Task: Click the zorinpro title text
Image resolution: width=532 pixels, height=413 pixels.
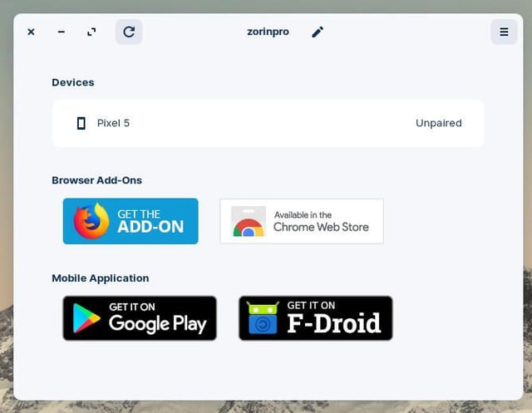Action: click(268, 32)
